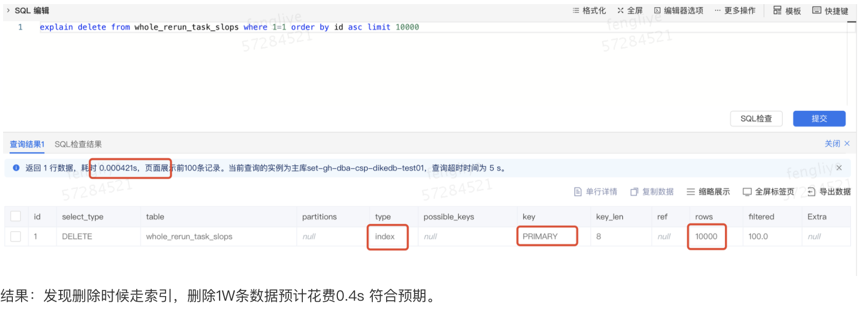Open 编辑器选项 editor options
The width and height of the screenshot is (868, 311).
coord(678,10)
